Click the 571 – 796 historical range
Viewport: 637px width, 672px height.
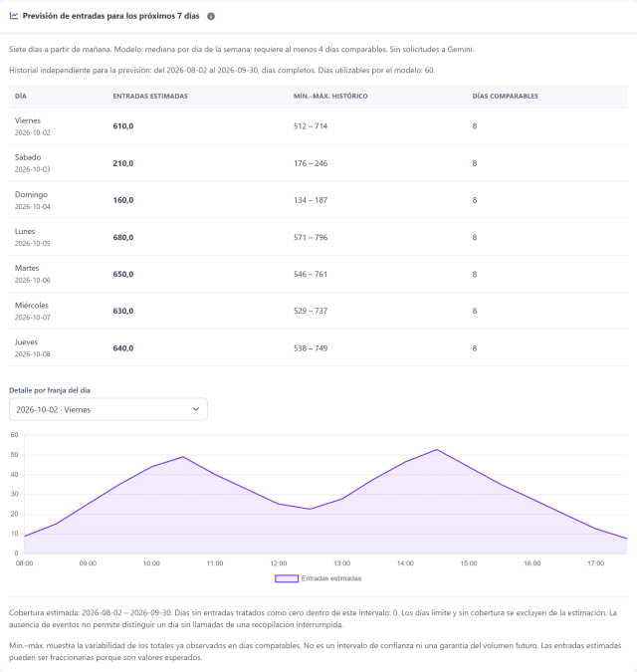tap(311, 237)
